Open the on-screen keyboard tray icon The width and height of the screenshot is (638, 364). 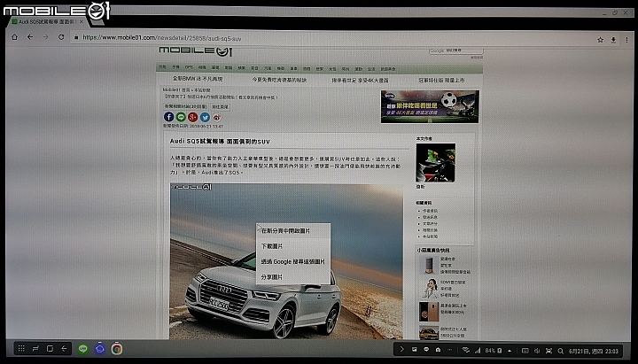pyautogui.click(x=525, y=351)
